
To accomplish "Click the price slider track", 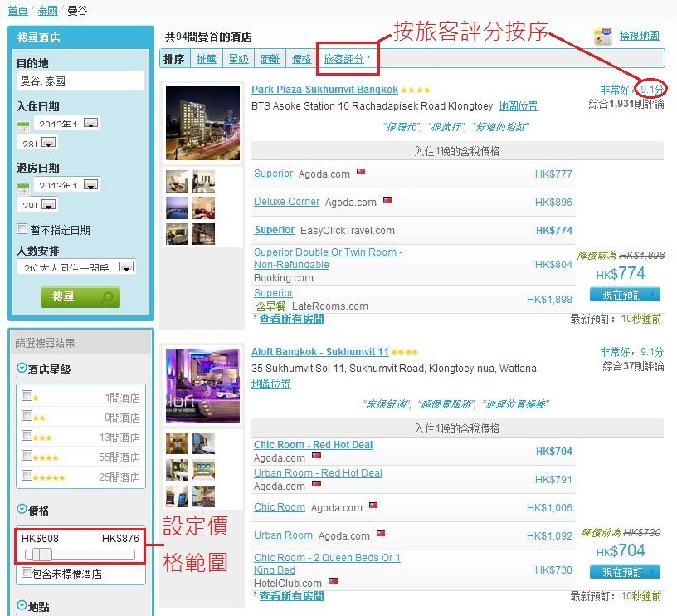I will [x=80, y=555].
